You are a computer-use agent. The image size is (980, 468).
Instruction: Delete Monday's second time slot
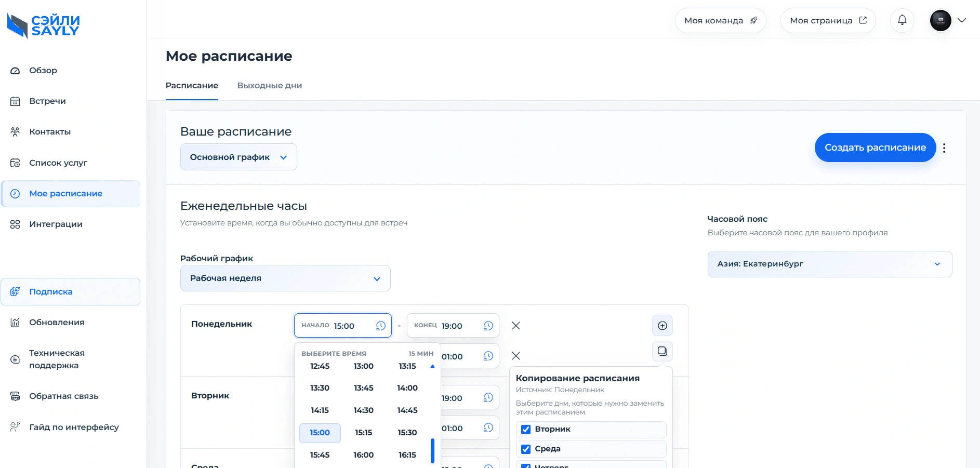coord(515,356)
